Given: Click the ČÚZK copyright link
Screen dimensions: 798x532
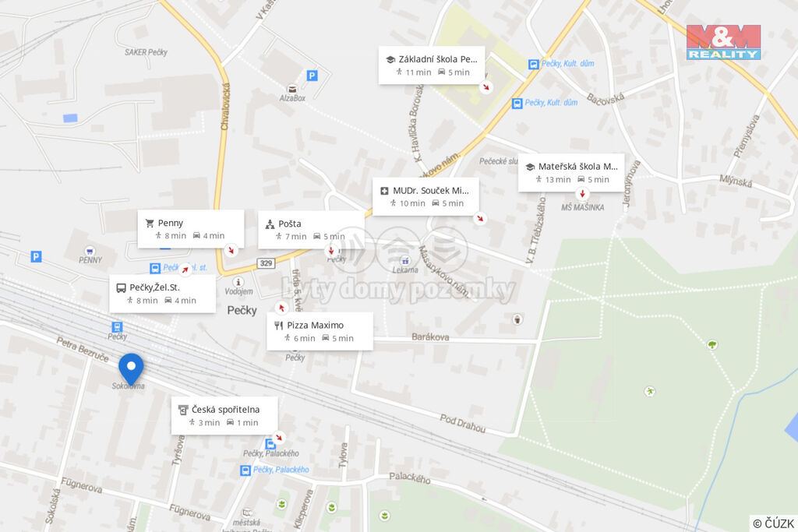Looking at the screenshot, I should 773,523.
